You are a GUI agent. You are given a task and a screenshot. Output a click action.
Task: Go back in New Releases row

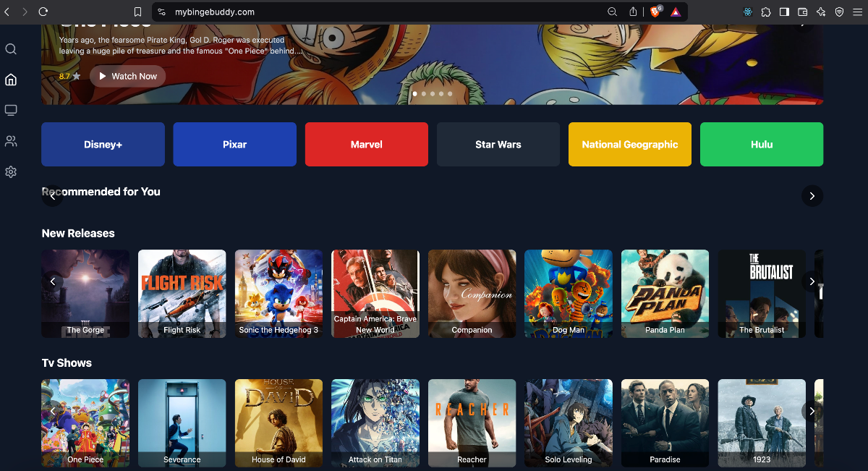click(x=52, y=281)
